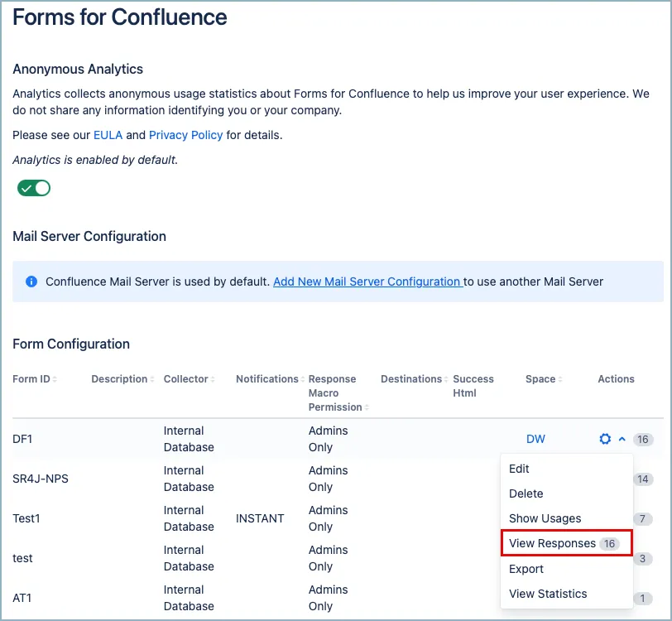This screenshot has width=672, height=621.
Task: Select View Responses menu entry
Action: (567, 543)
